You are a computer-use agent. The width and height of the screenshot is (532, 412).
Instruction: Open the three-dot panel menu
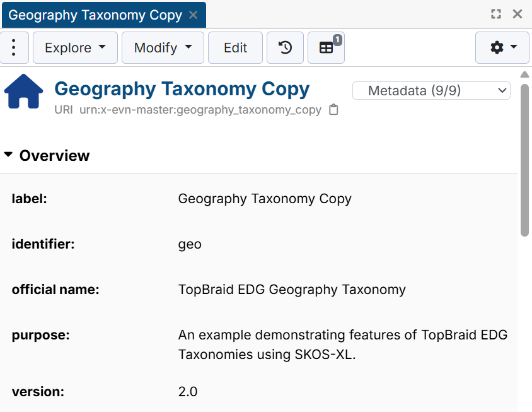point(14,47)
